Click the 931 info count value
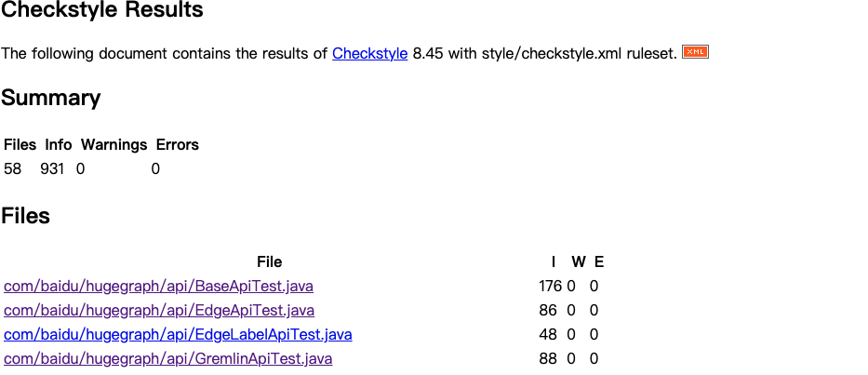 pos(52,169)
